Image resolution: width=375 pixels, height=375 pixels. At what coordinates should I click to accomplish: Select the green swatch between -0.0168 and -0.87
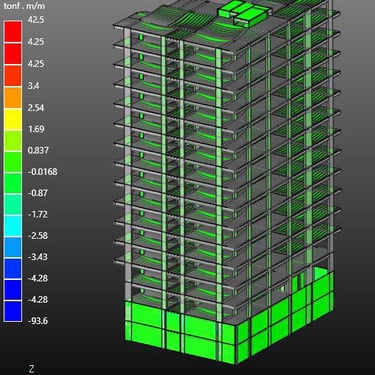click(x=13, y=183)
